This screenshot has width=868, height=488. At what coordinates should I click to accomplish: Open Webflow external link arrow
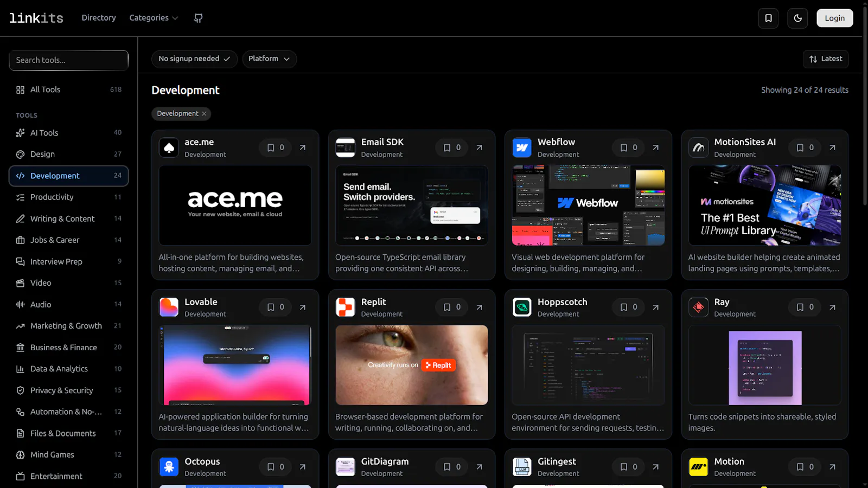(656, 147)
